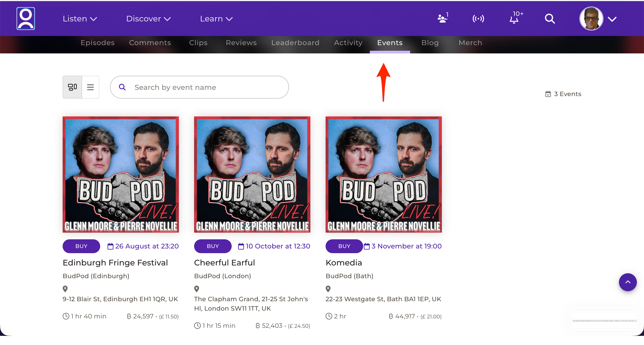Click the clock icon beside 2 hr
Image resolution: width=644 pixels, height=345 pixels.
click(x=329, y=316)
